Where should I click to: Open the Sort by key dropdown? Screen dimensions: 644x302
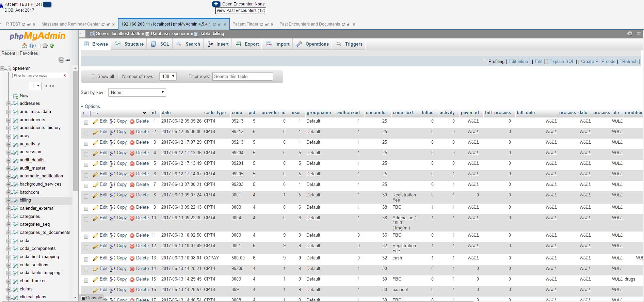[137, 92]
